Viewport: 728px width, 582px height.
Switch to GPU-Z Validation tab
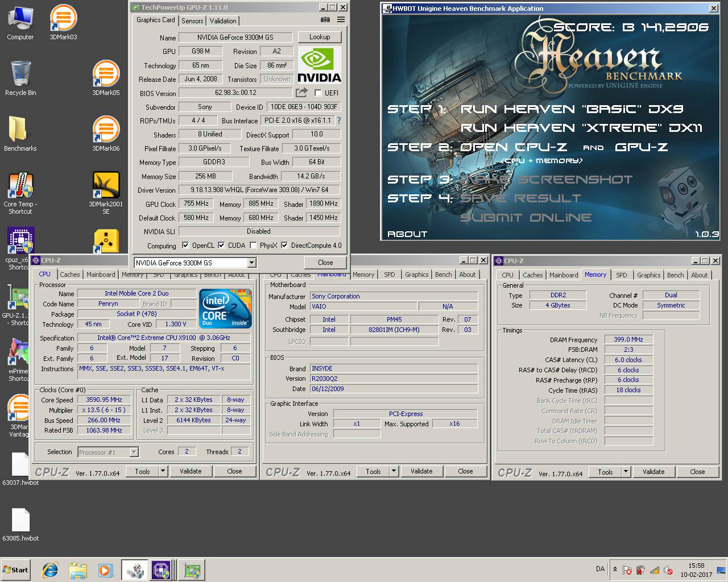223,20
